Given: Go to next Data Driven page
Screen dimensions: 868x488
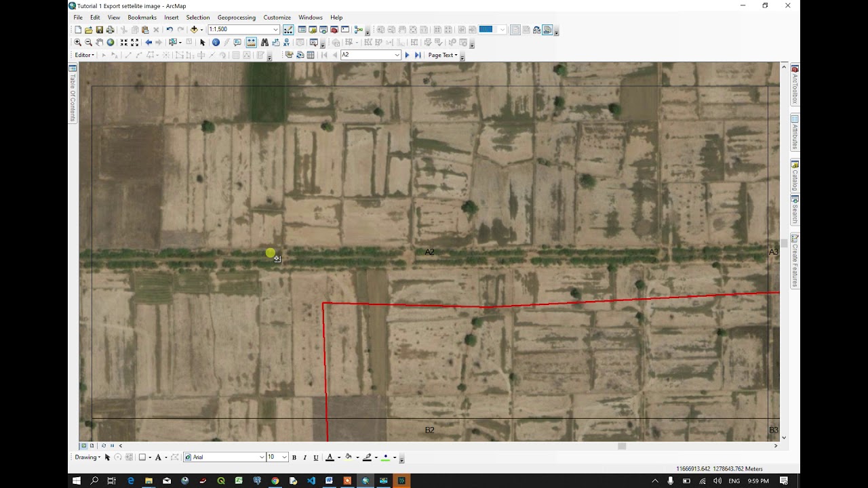Looking at the screenshot, I should point(407,55).
